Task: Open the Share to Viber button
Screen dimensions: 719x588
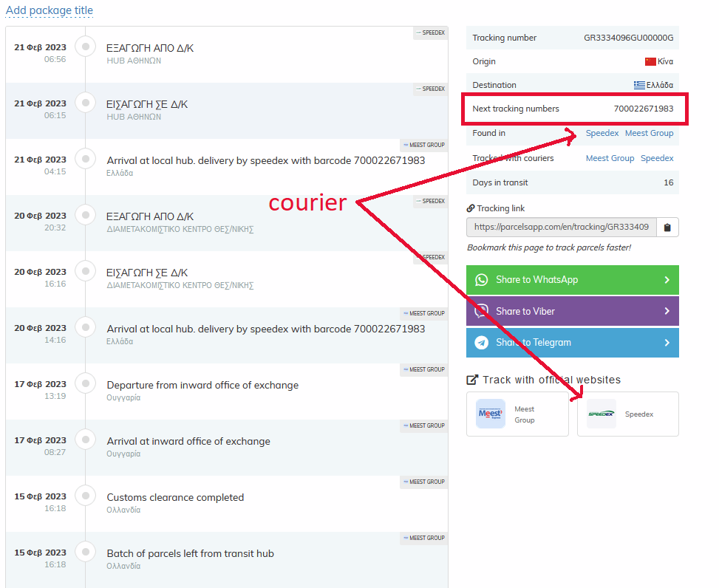Action: [x=572, y=311]
